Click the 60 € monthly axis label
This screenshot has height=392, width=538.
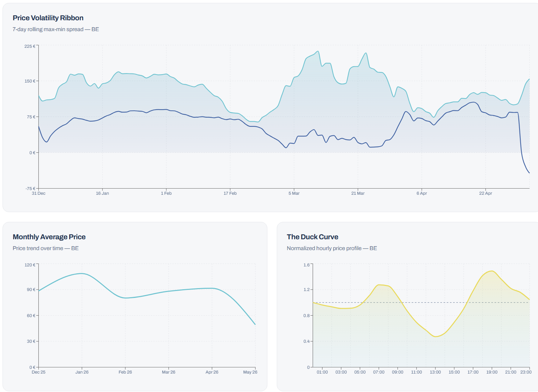[31, 316]
